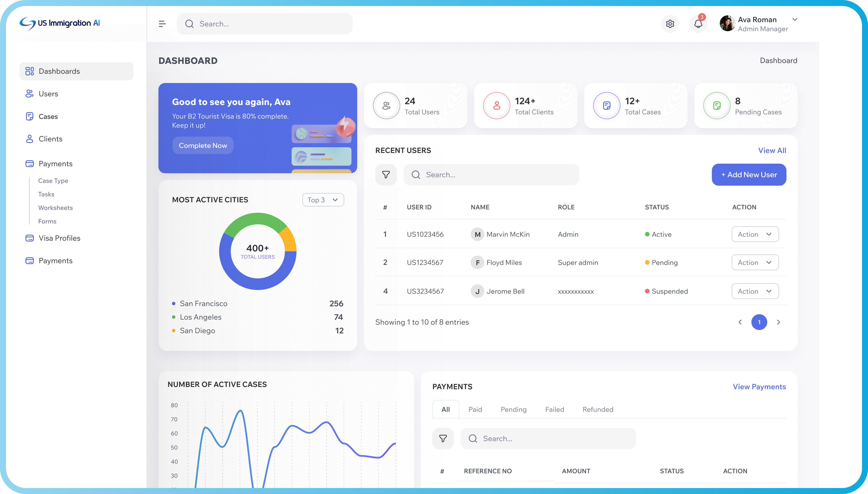Open Action dropdown for Marvin McKin

tap(755, 234)
